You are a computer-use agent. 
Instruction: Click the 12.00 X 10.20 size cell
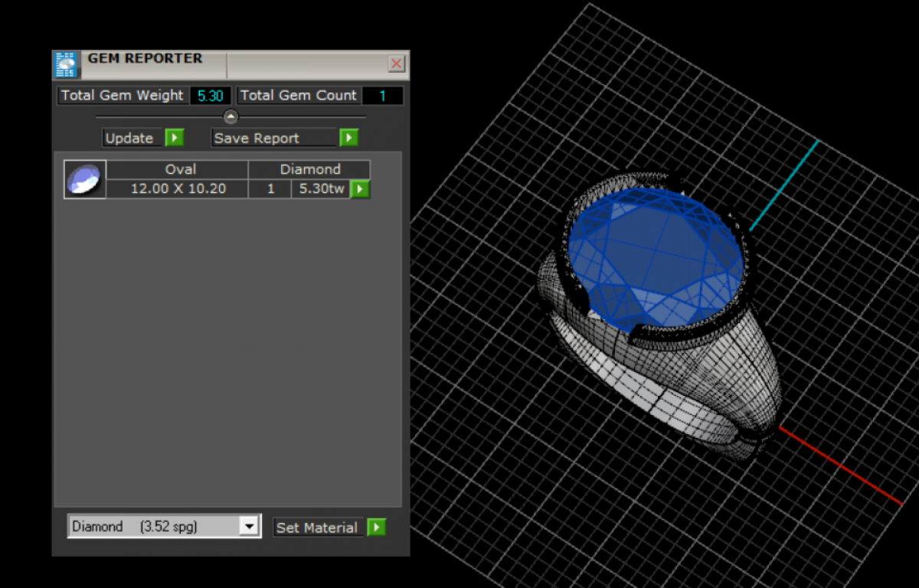pos(178,188)
